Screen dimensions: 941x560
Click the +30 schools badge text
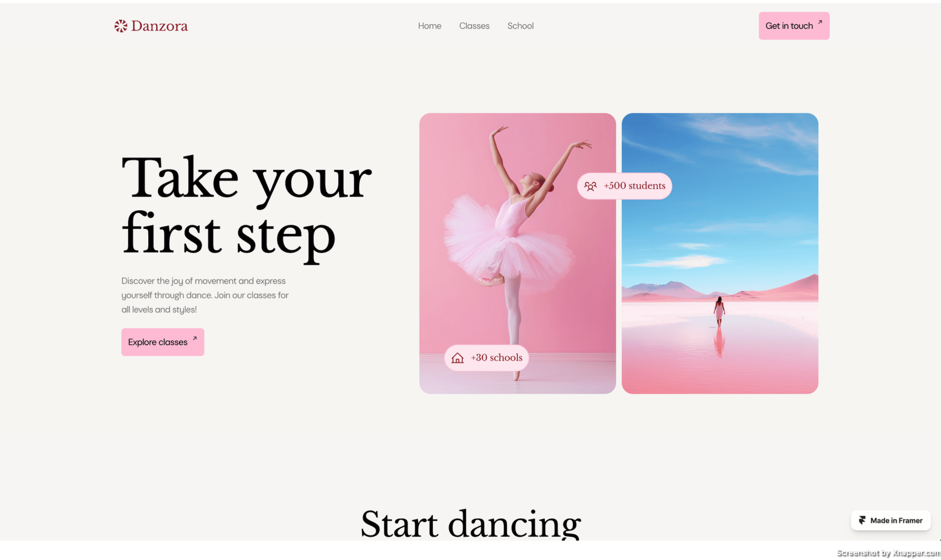click(x=496, y=357)
